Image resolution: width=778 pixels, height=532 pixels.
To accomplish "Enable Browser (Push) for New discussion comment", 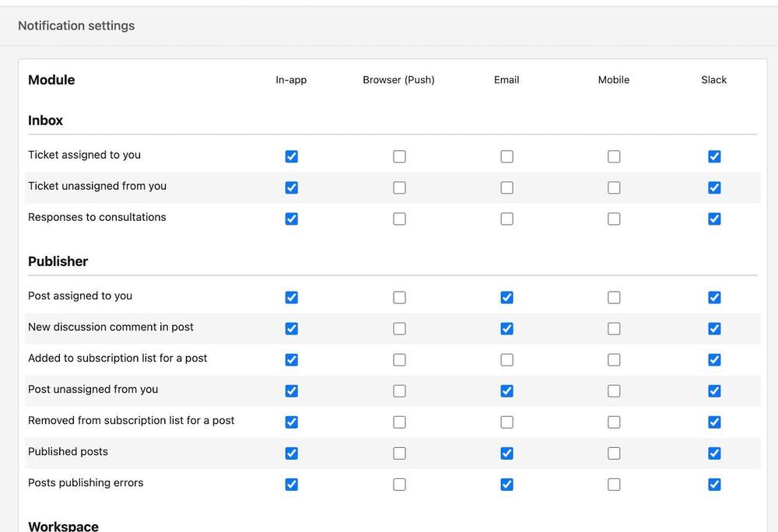I will coord(399,329).
